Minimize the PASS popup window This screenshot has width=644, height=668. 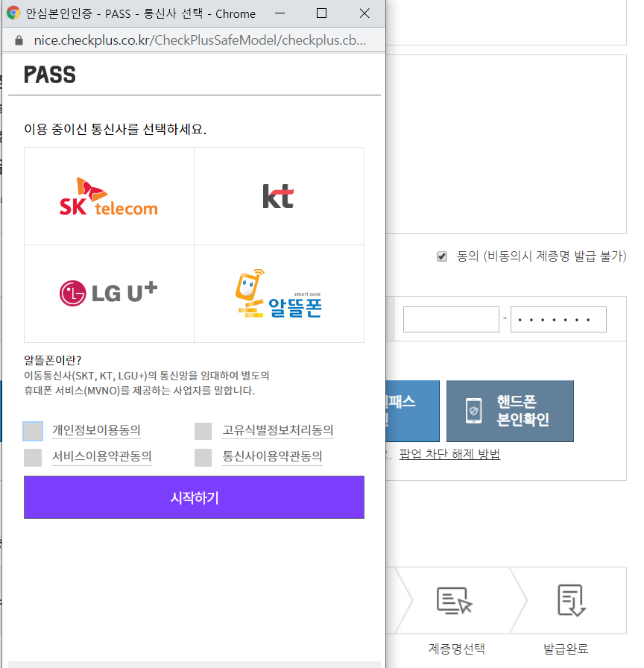coord(280,13)
